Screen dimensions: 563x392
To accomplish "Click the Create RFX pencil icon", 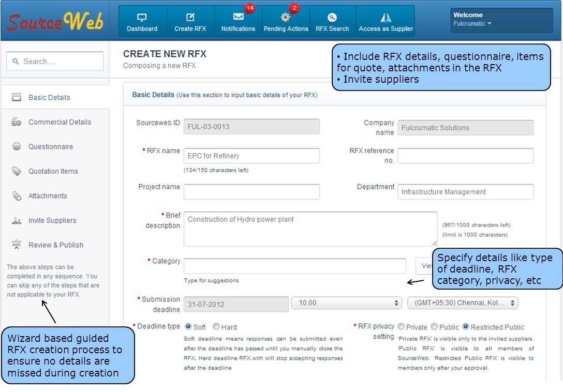I will (190, 17).
